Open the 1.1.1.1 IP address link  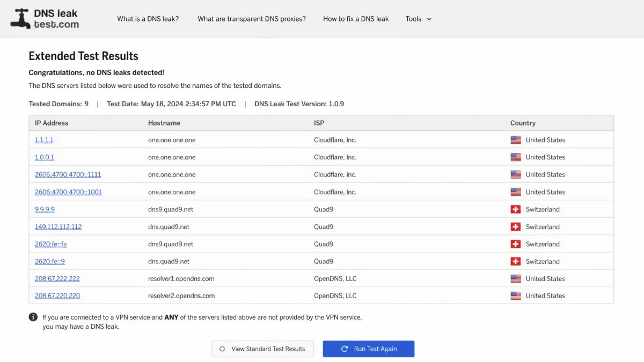point(44,140)
